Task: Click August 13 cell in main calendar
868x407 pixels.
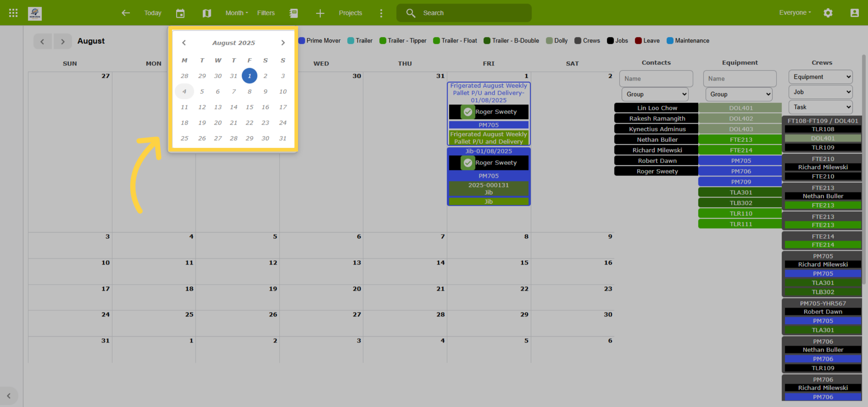Action: [321, 271]
